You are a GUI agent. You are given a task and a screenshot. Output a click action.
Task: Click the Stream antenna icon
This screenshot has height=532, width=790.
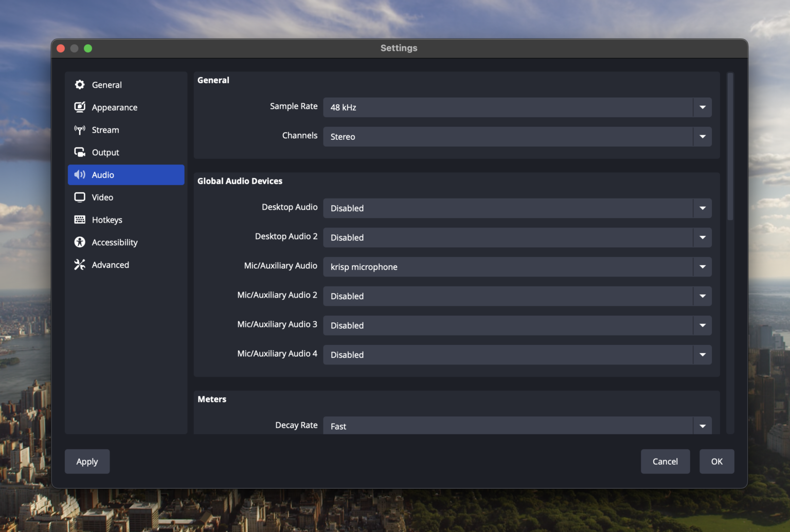(x=80, y=130)
